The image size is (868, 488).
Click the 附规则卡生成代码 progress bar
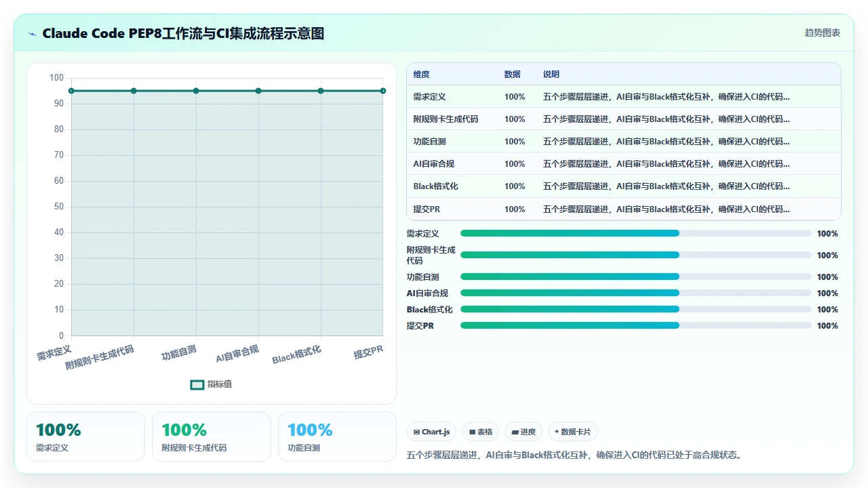pos(636,255)
